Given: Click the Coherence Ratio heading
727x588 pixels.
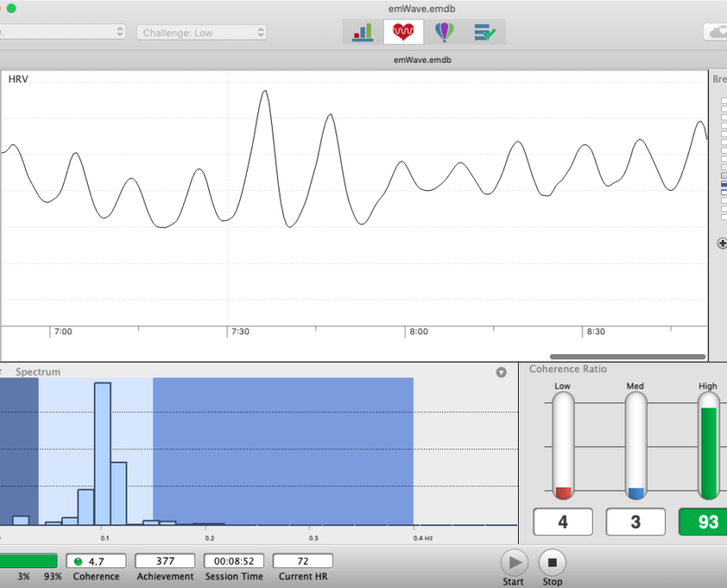Looking at the screenshot, I should pos(568,369).
